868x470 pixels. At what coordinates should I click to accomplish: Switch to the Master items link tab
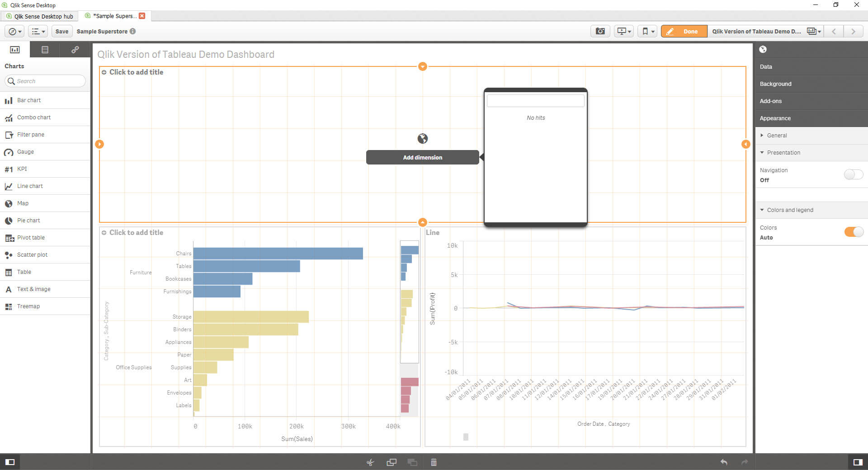[75, 50]
